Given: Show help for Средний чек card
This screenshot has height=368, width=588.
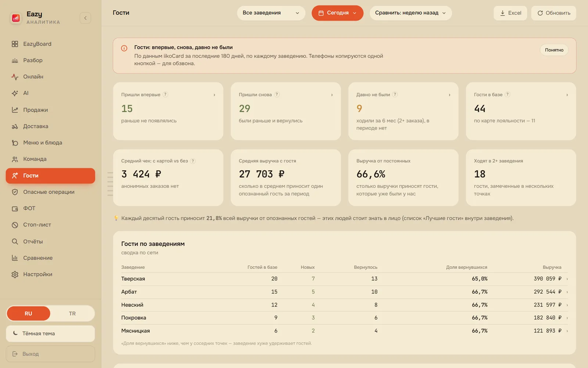Looking at the screenshot, I should 193,161.
